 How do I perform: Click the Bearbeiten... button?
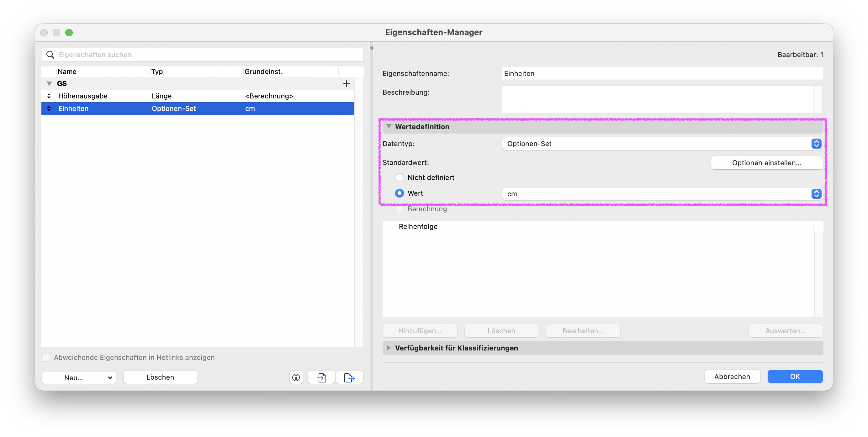(583, 331)
